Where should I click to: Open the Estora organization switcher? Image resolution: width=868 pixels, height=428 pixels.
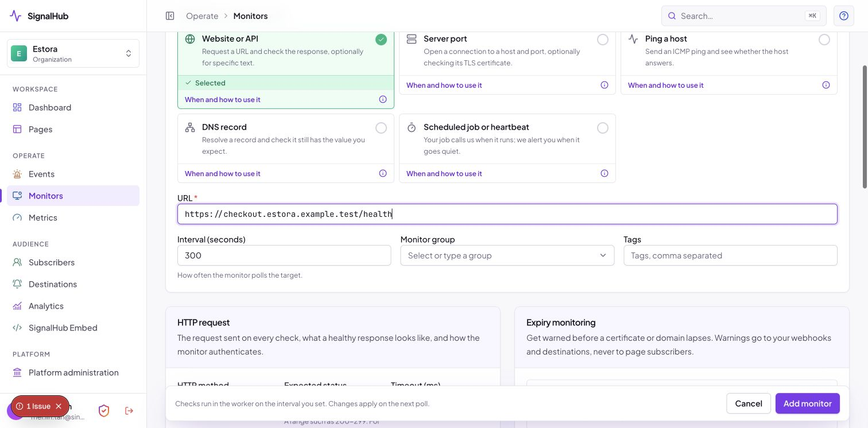pos(73,53)
